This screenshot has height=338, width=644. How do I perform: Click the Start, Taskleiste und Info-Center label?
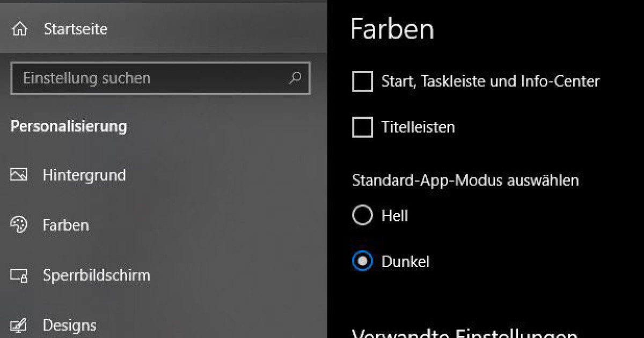(491, 82)
